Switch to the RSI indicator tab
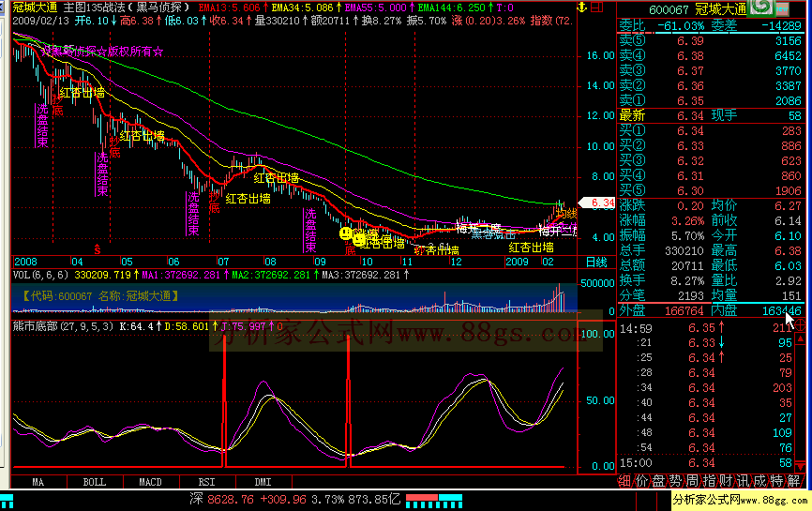The image size is (812, 511). (206, 482)
